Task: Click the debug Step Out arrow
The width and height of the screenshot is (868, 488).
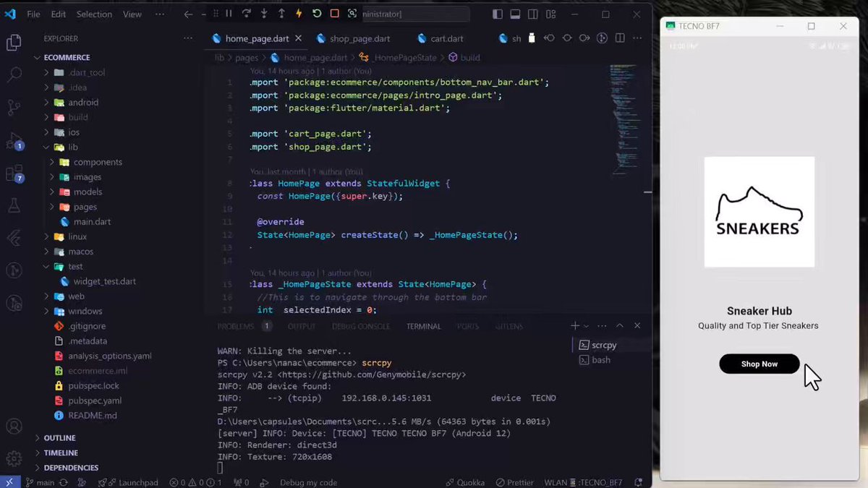Action: pyautogui.click(x=281, y=14)
